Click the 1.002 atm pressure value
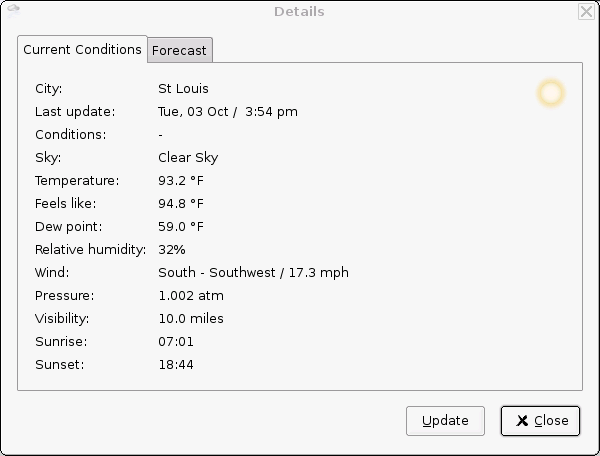The height and width of the screenshot is (456, 600). [191, 296]
